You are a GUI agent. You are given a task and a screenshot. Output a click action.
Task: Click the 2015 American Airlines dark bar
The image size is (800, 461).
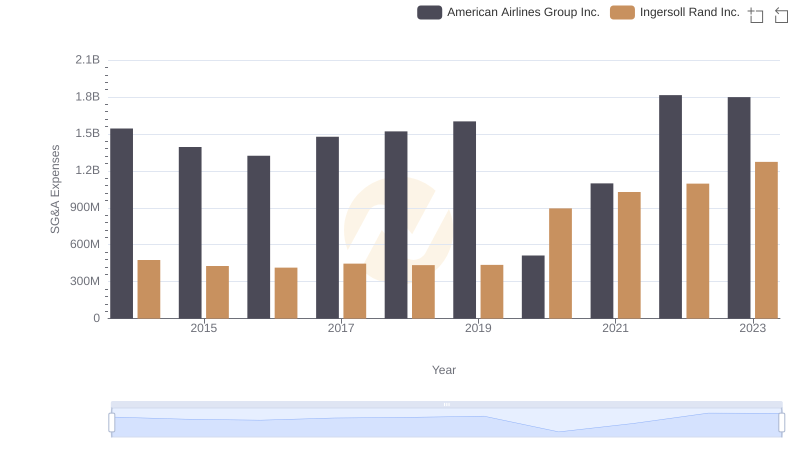click(190, 233)
